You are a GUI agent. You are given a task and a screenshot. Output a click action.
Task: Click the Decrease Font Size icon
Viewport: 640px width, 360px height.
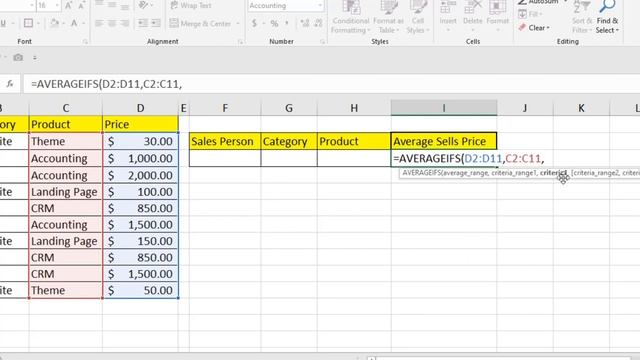[81, 5]
